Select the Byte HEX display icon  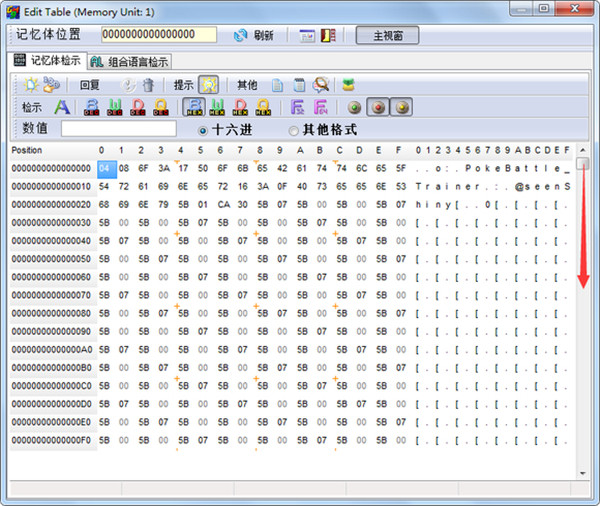pos(194,107)
